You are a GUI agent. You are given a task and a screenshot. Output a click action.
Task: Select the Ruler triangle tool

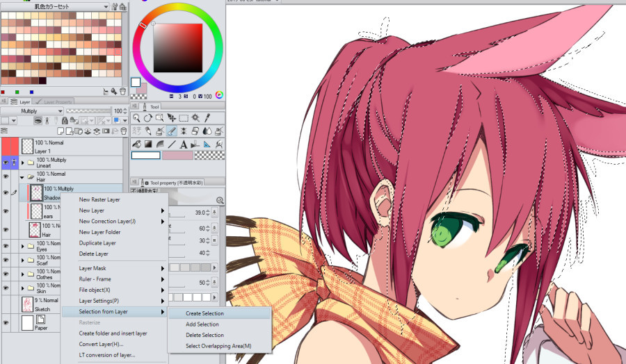click(x=207, y=144)
